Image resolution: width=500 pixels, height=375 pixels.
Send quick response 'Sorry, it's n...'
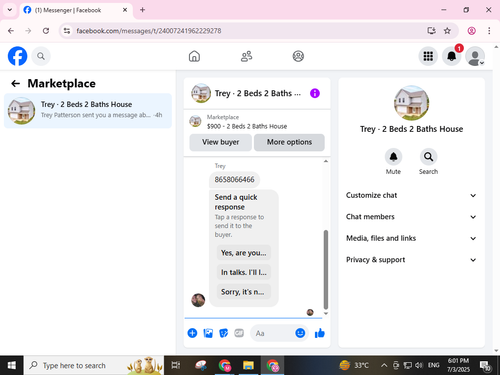[244, 292]
